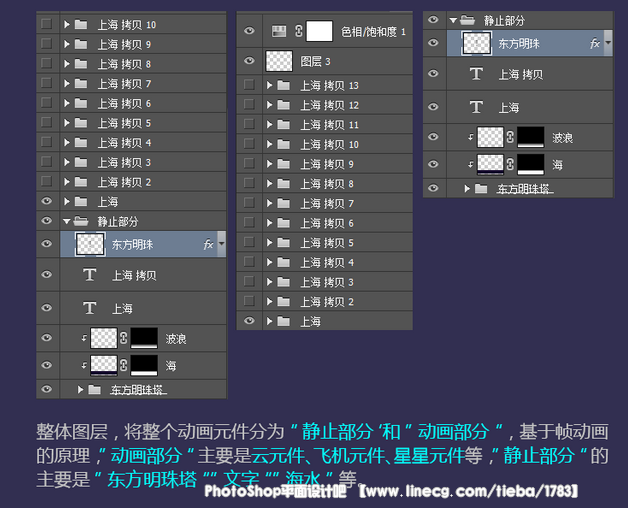628x508 pixels.
Task: Click the T text icon of 上海 拷贝 in left panel
Action: click(90, 275)
